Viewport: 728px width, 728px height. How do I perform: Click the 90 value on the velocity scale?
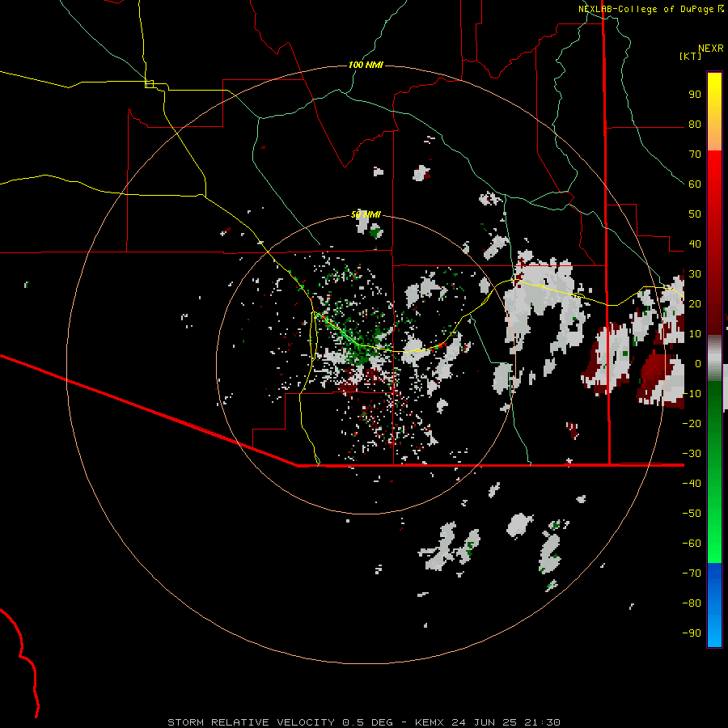[x=695, y=95]
